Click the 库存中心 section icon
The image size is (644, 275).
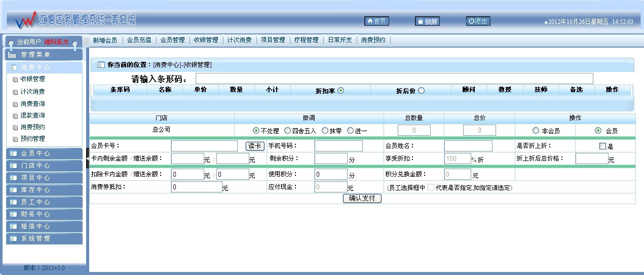[x=14, y=190]
